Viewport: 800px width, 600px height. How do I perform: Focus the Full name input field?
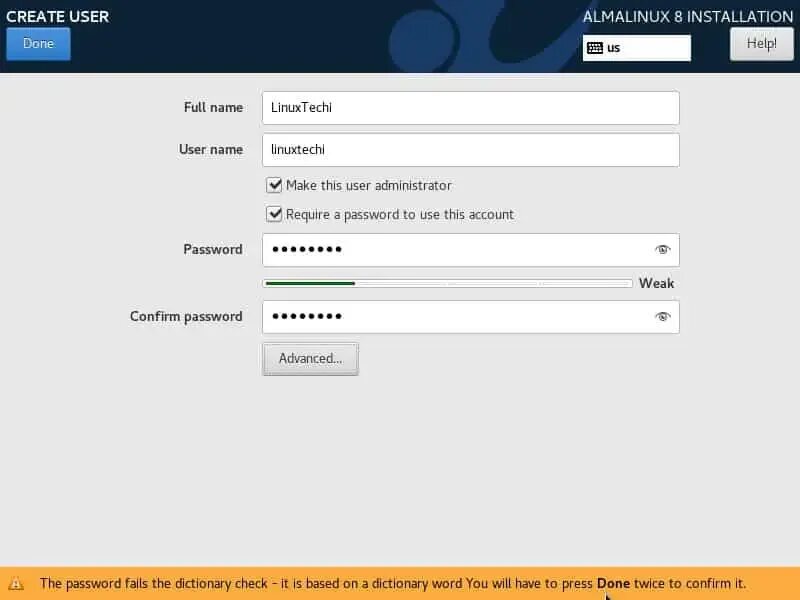tap(470, 108)
